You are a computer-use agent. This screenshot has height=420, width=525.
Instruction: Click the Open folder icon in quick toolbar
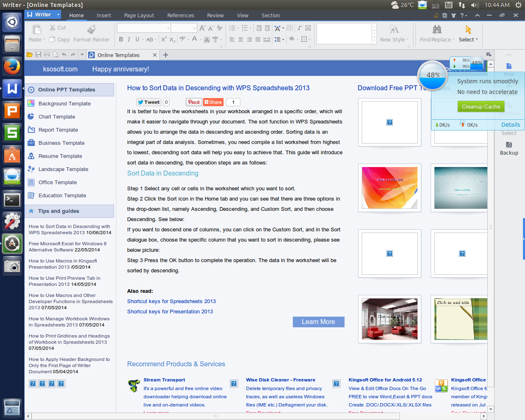pos(30,55)
